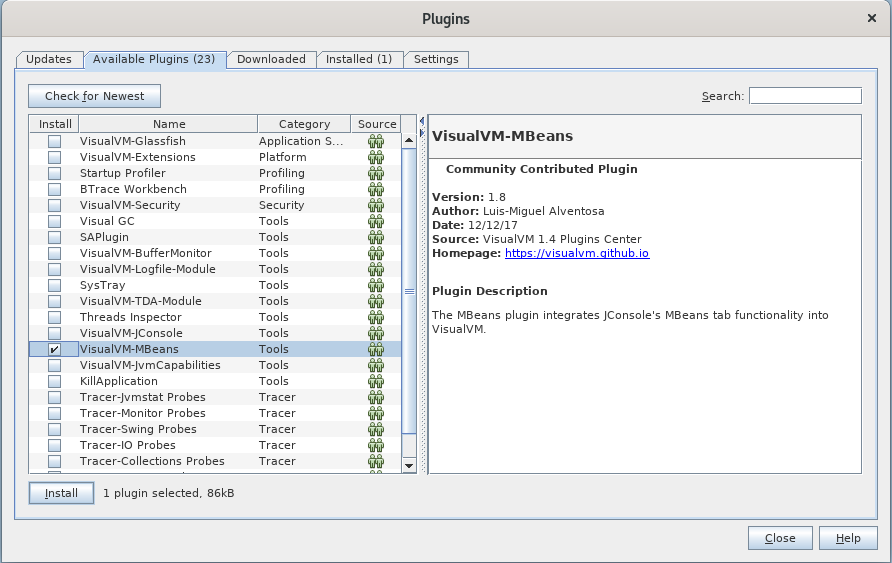Check BTrace Workbench install checkbox
Screen dimensions: 892x563
(54, 189)
